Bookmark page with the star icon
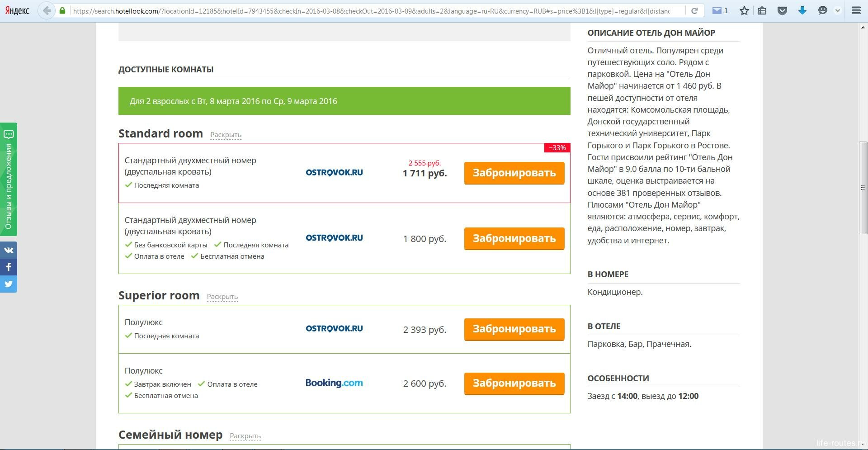This screenshot has width=868, height=450. (744, 11)
